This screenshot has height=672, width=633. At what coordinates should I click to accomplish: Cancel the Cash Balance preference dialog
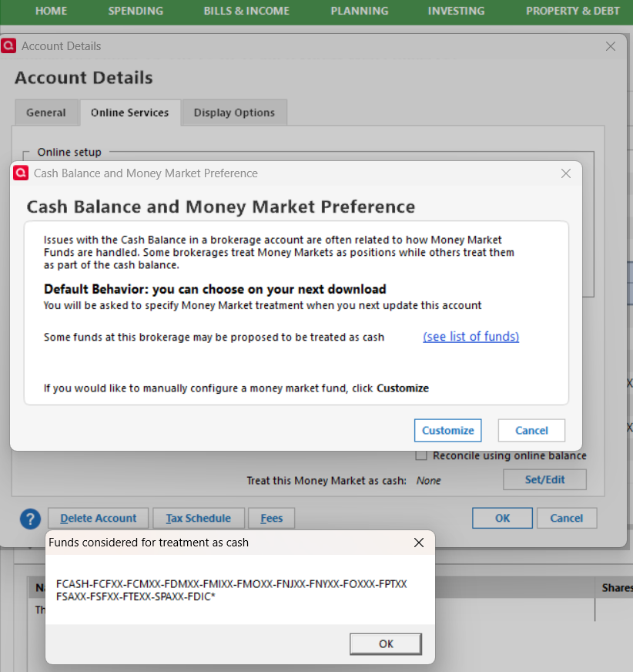click(x=531, y=430)
